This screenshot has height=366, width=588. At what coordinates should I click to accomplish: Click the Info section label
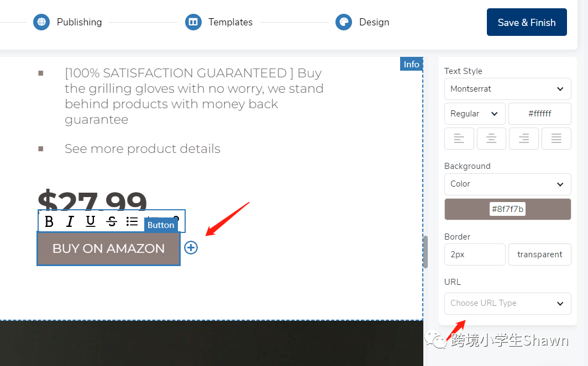411,64
